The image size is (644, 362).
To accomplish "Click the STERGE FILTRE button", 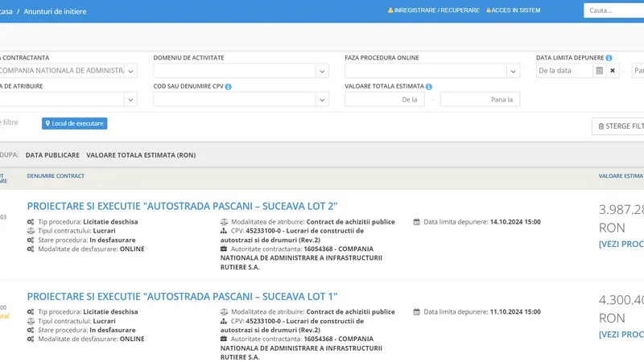I will (x=618, y=126).
